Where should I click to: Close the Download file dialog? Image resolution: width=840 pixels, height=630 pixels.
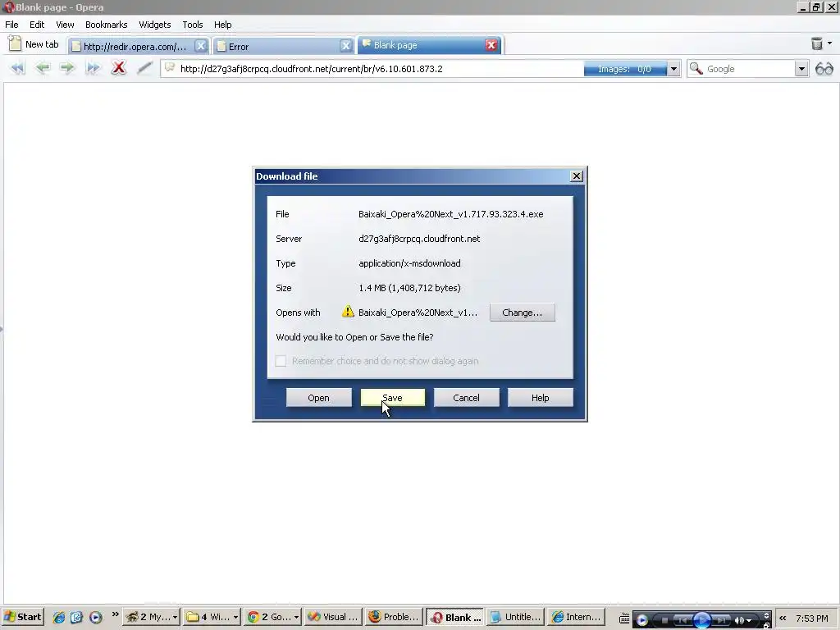tap(577, 176)
